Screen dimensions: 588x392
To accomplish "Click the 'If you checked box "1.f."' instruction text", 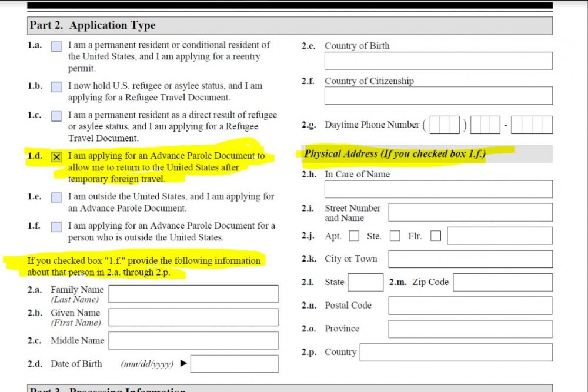I will [143, 266].
